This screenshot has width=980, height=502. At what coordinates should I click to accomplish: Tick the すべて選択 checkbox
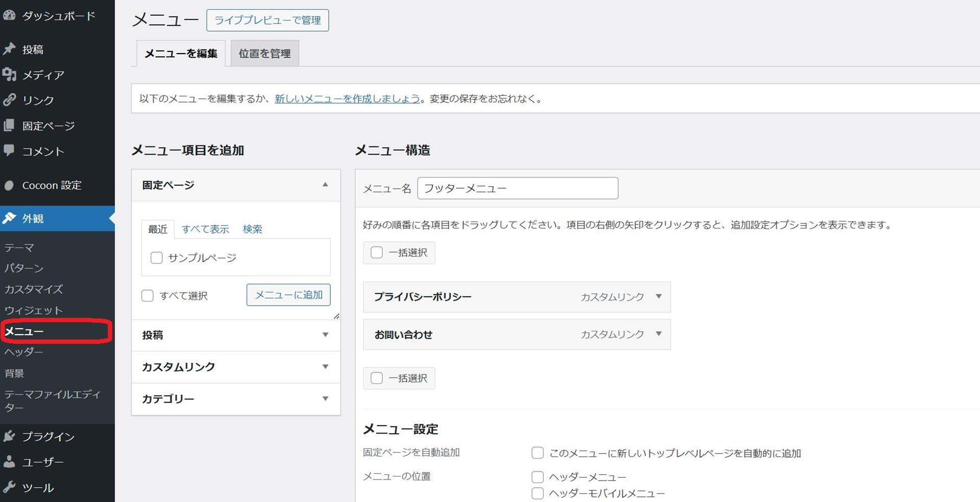pyautogui.click(x=148, y=296)
